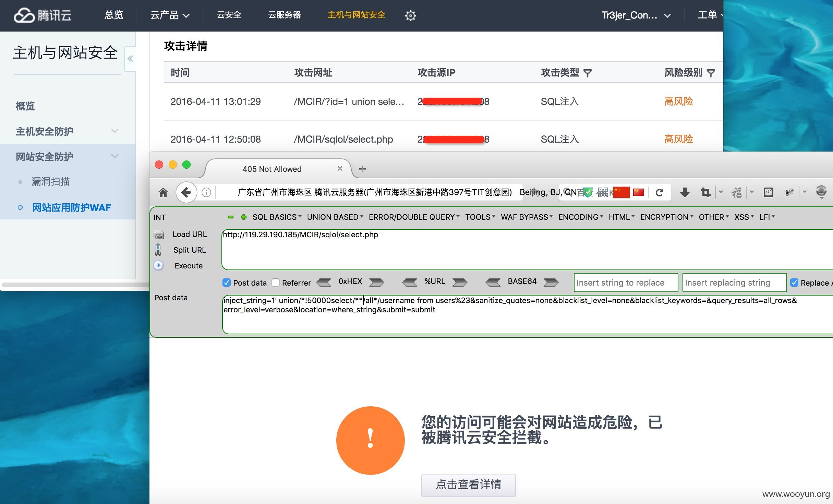Toggle the Replace All checkbox
The width and height of the screenshot is (833, 504).
coord(794,283)
